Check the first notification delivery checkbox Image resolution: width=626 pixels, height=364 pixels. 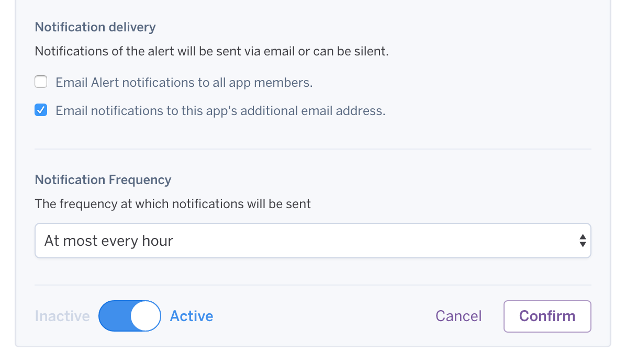[x=40, y=82]
